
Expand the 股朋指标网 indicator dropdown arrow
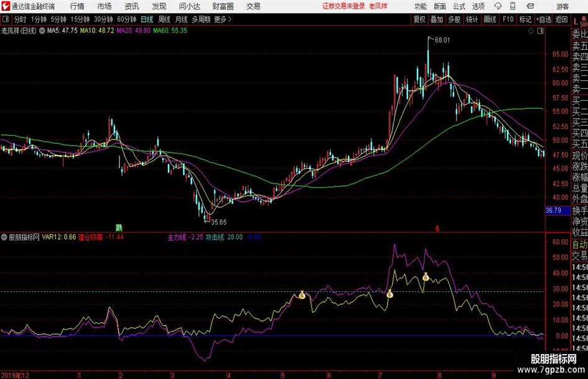(x=4, y=237)
